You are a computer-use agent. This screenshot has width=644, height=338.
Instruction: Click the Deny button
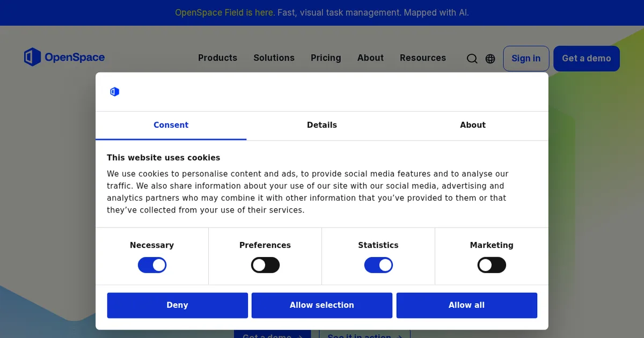tap(177, 305)
